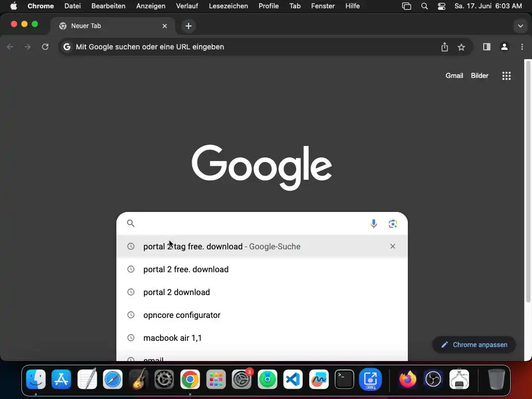Select suggestion portal 2 free. download
Image resolution: width=532 pixels, height=399 pixels.
(262, 270)
